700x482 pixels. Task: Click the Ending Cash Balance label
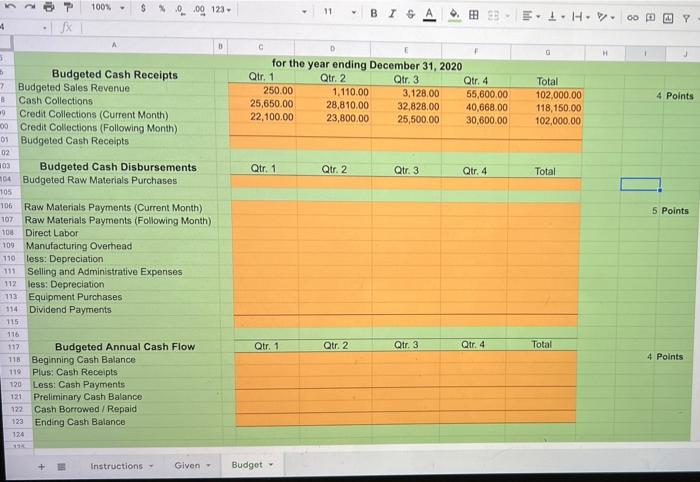click(80, 422)
